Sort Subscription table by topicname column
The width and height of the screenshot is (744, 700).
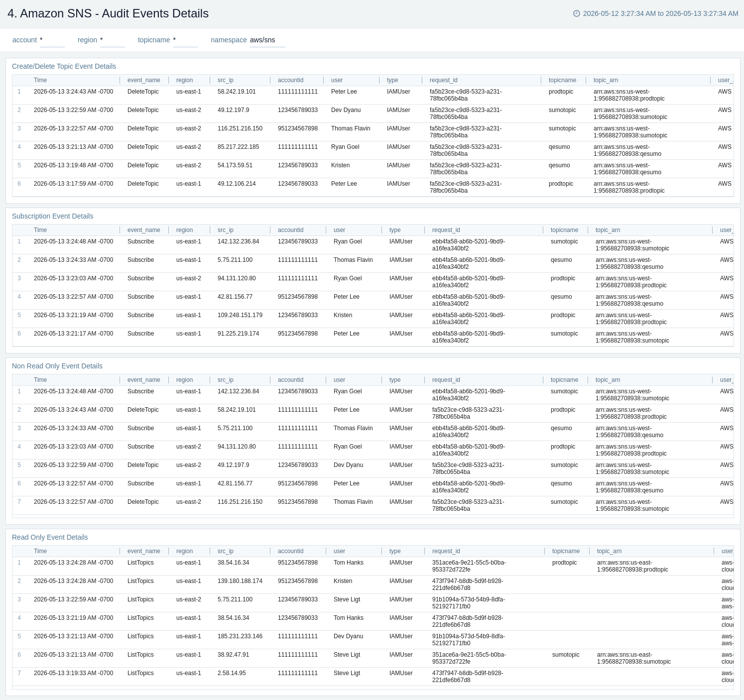[x=565, y=230]
